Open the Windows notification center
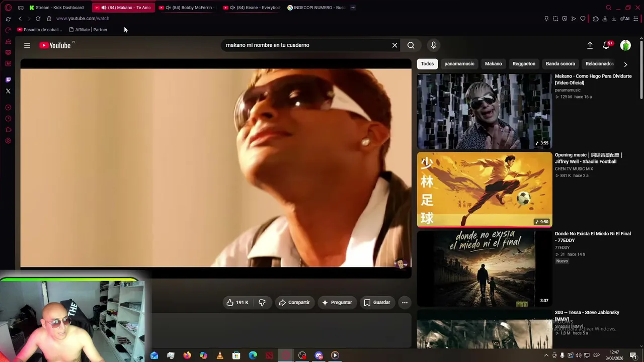The image size is (644, 362). pyautogui.click(x=633, y=355)
